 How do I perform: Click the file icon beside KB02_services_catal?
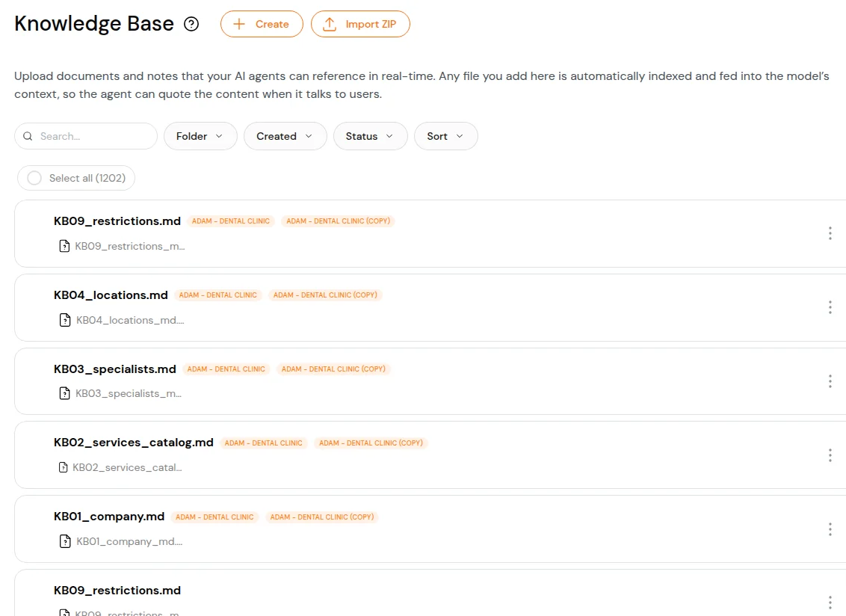pyautogui.click(x=63, y=467)
